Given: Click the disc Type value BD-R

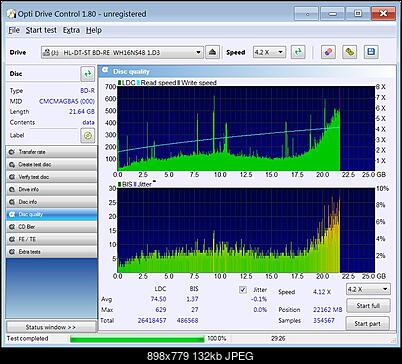Looking at the screenshot, I should point(87,91).
